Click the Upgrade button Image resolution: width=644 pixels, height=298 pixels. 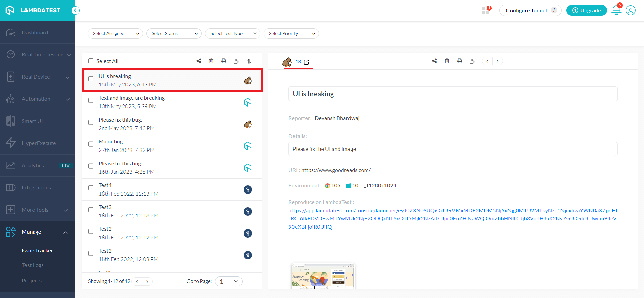point(587,10)
